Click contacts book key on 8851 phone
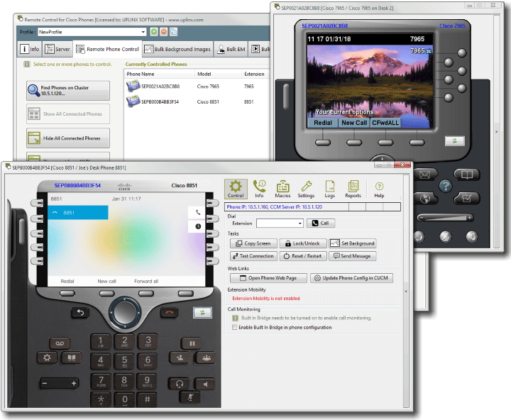The width and height of the screenshot is (511, 420). point(72,358)
